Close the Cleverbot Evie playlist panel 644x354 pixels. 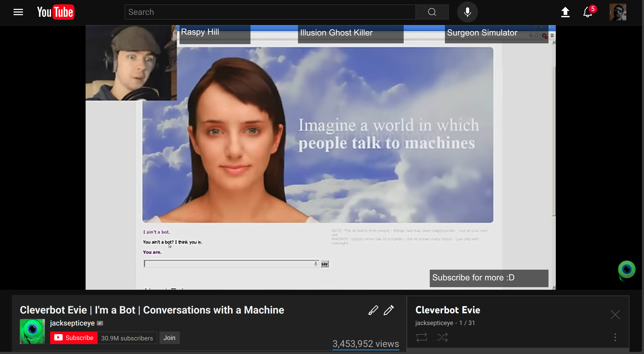tap(615, 315)
